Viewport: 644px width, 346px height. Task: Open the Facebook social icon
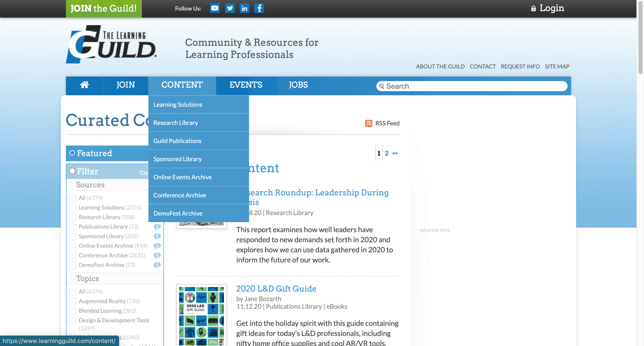259,8
